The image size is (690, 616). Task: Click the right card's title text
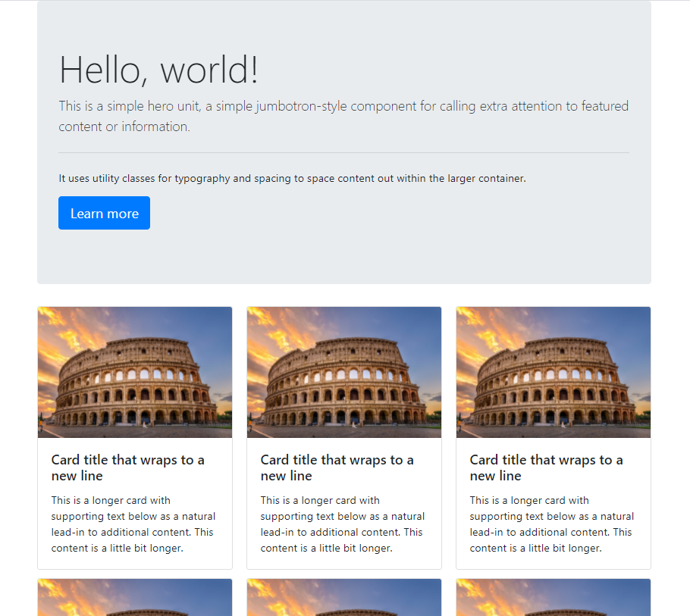(x=546, y=467)
